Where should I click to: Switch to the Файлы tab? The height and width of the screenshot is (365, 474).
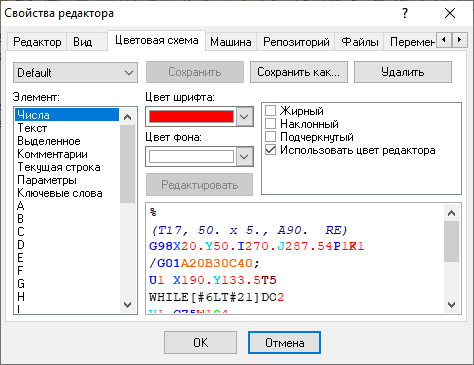360,42
